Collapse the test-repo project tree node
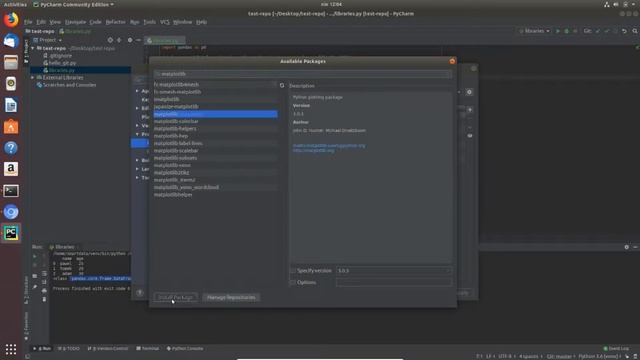The height and width of the screenshot is (360, 640). (x=33, y=48)
